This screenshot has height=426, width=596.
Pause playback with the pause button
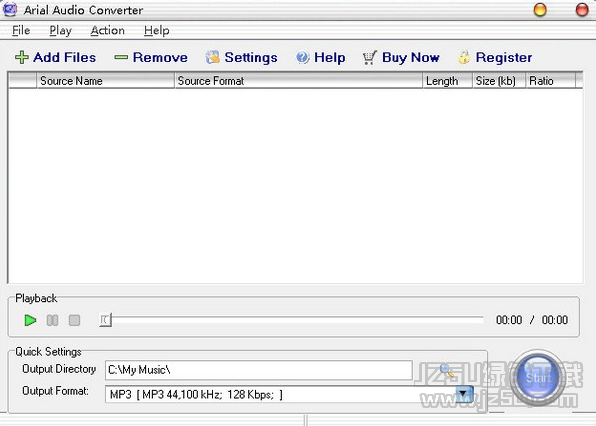click(x=52, y=320)
